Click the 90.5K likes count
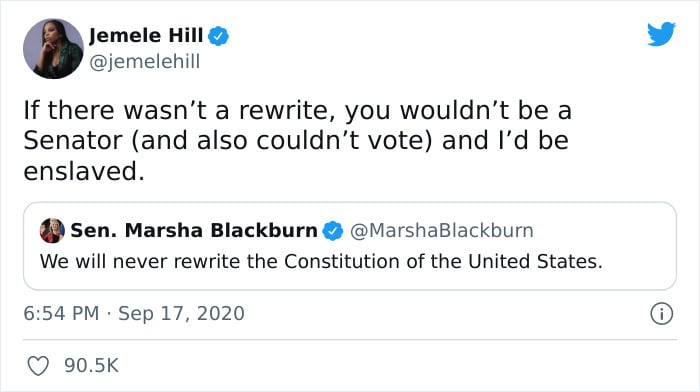The height and width of the screenshot is (392, 700). pyautogui.click(x=92, y=365)
